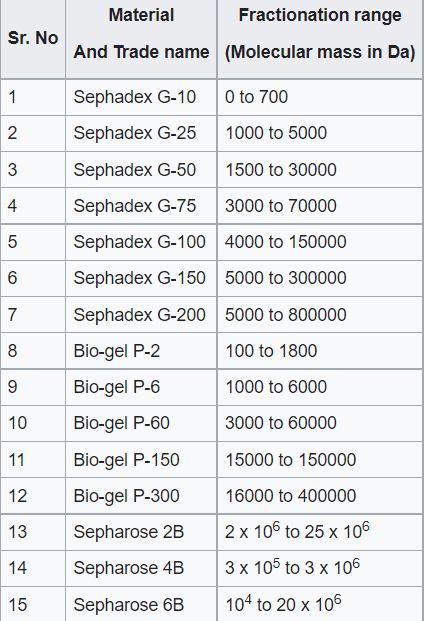The image size is (425, 621).
Task: Click the Fractionation range column header
Action: 320,39
